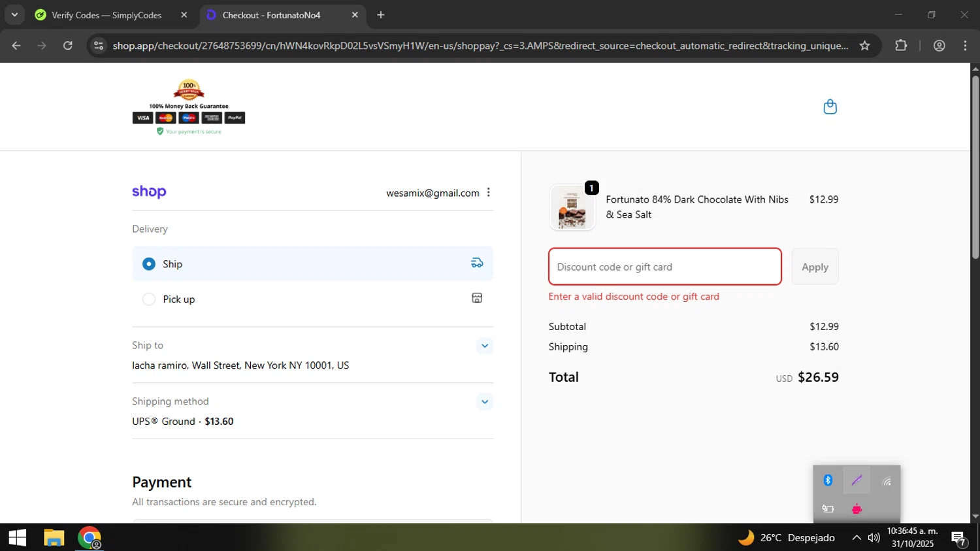Viewport: 980px width, 551px height.
Task: Go back to the previous page
Action: (16, 45)
